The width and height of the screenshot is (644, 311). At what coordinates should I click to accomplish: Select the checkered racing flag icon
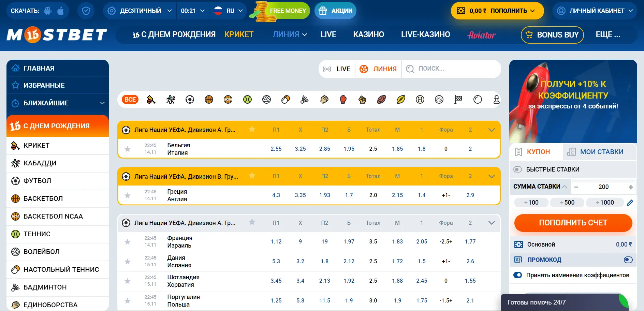pos(458,100)
